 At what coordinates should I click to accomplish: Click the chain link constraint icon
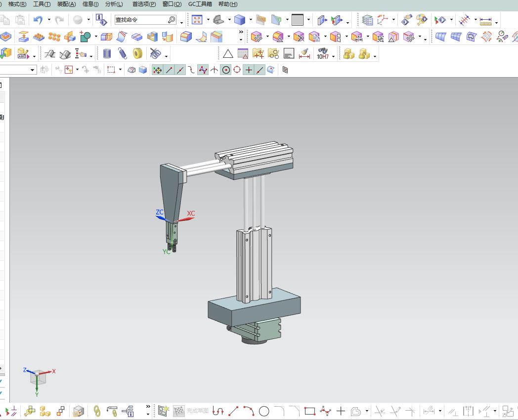click(97, 411)
